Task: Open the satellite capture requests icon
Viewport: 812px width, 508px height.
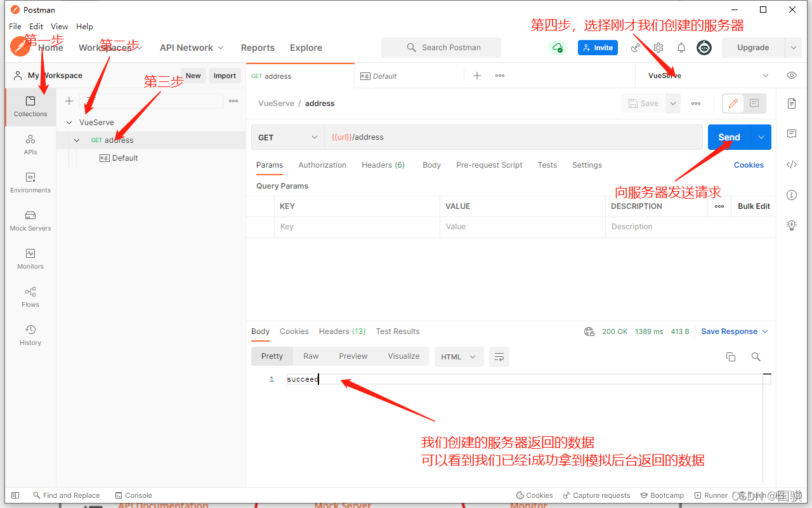Action: click(636, 48)
